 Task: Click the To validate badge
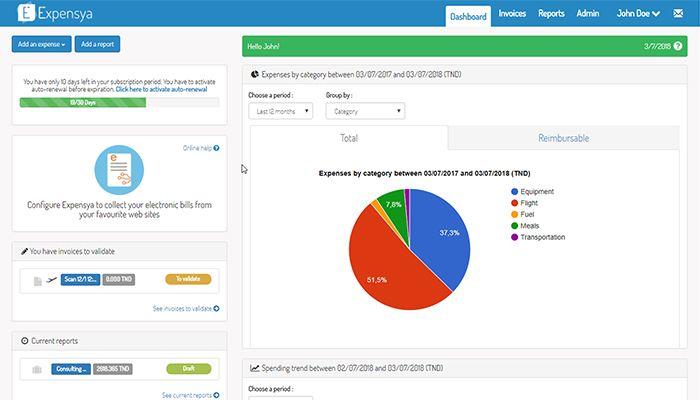point(188,279)
